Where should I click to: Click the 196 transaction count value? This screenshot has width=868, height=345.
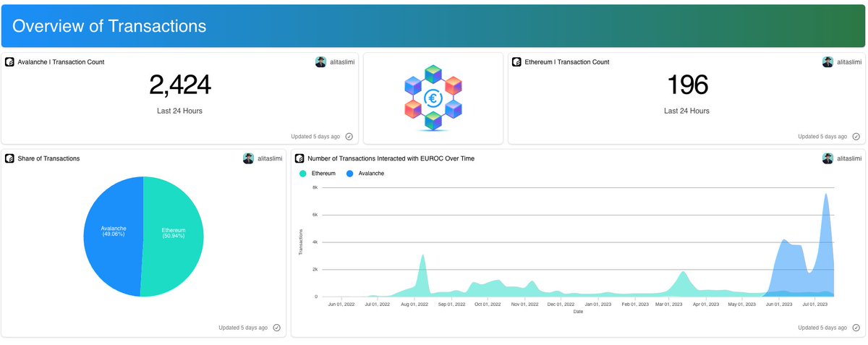pos(686,85)
